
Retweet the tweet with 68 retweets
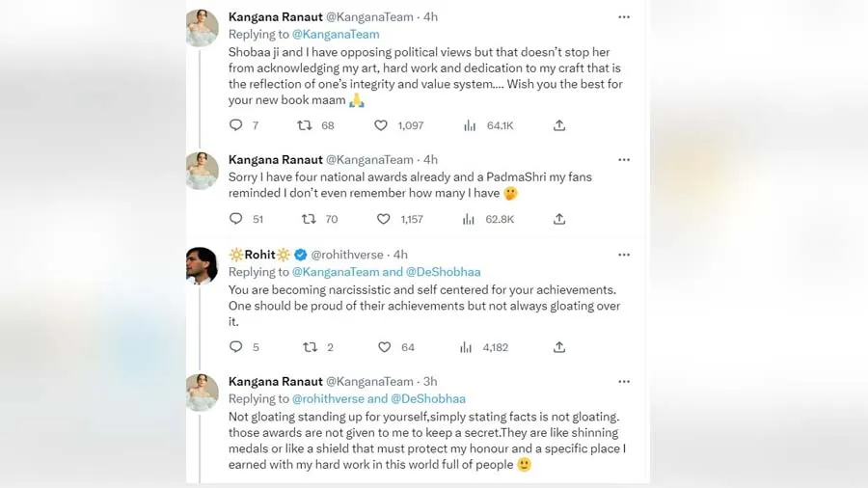click(x=305, y=125)
